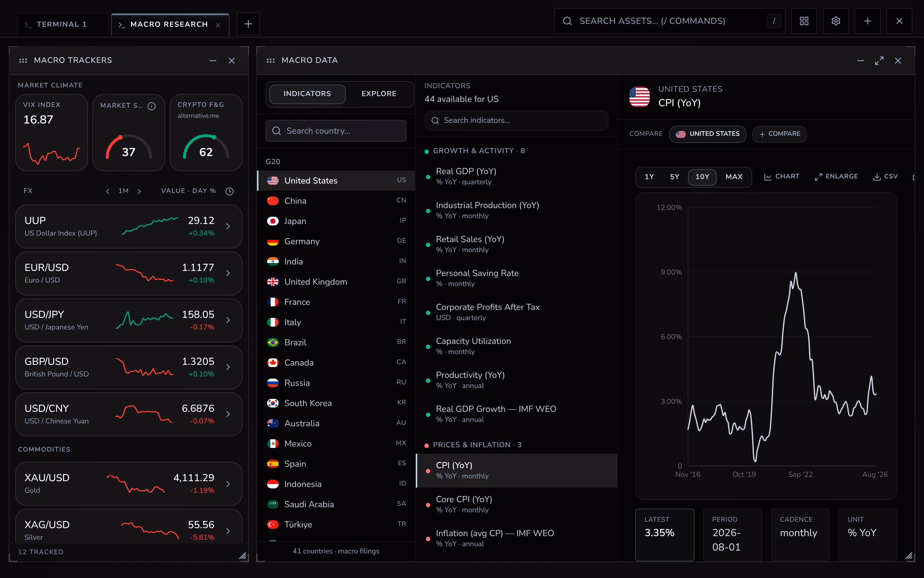The image size is (924, 578).
Task: Remove the UNITED STATES compare chip
Action: tap(707, 134)
